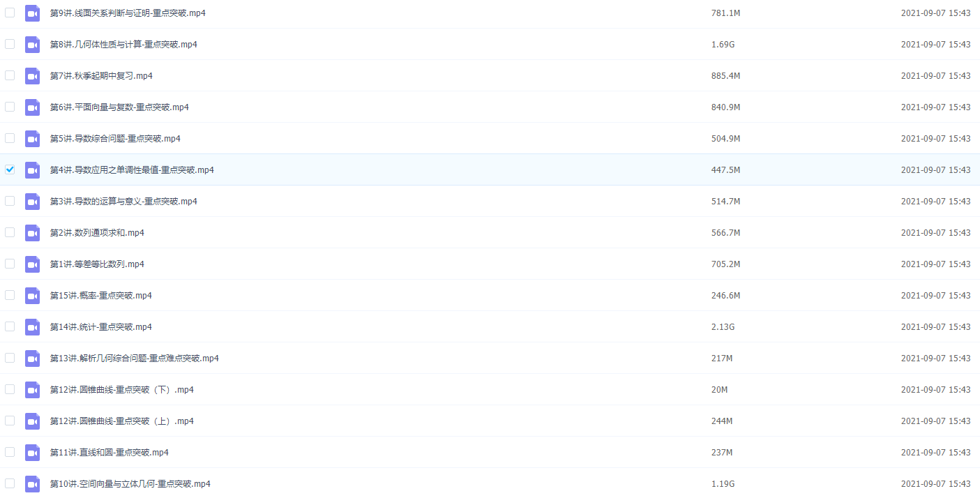980x498 pixels.
Task: Tick checkbox for 第8讲.几何体性质与计算
Action: point(10,44)
